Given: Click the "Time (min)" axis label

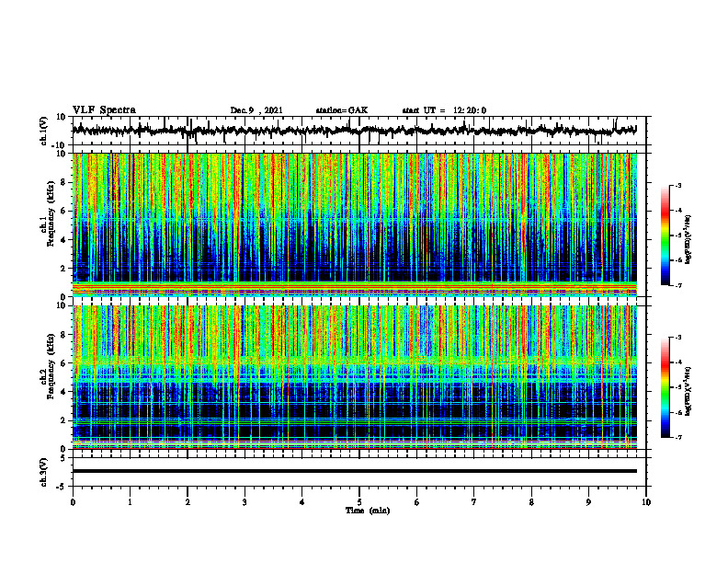Looking at the screenshot, I should [x=368, y=511].
